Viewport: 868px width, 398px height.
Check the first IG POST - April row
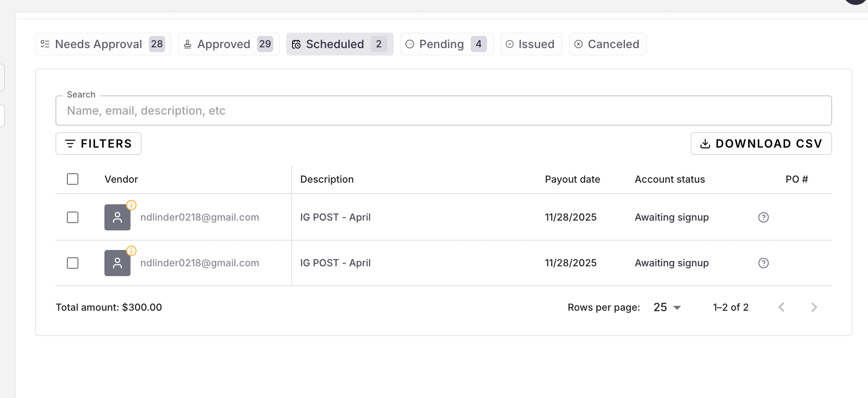73,217
